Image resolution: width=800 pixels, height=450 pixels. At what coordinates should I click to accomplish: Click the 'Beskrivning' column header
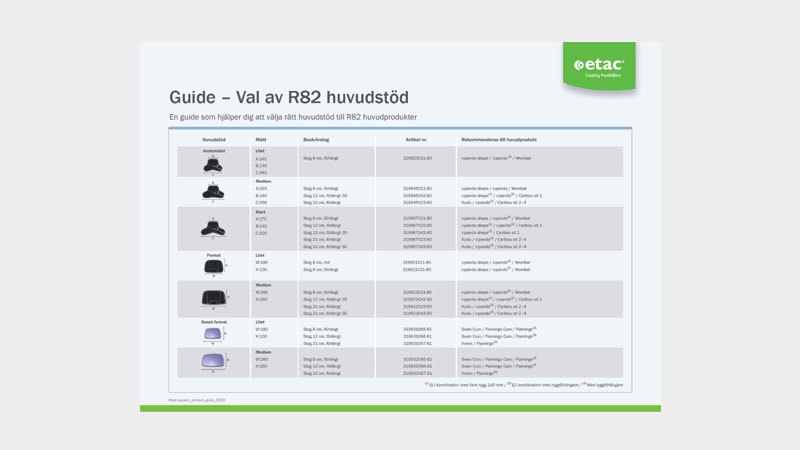click(316, 139)
